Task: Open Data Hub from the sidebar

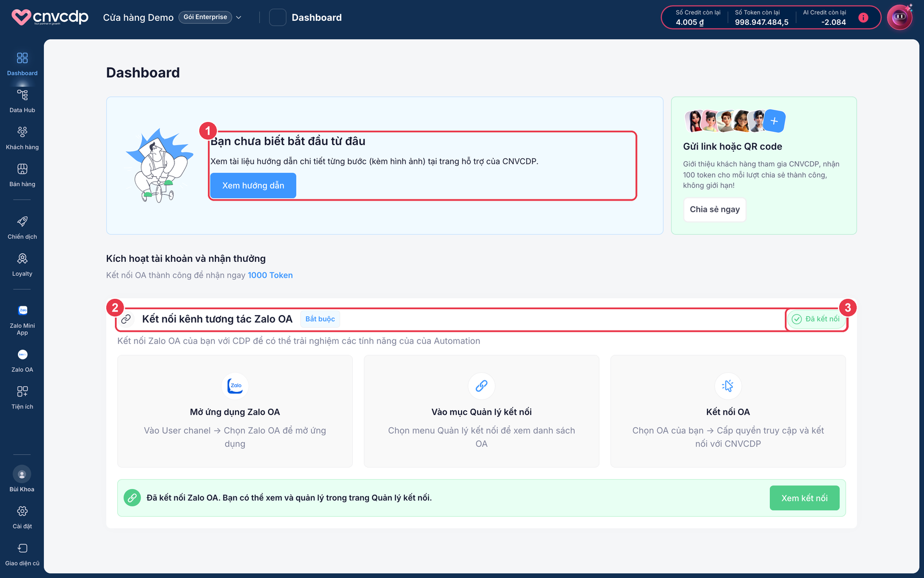Action: (x=22, y=101)
